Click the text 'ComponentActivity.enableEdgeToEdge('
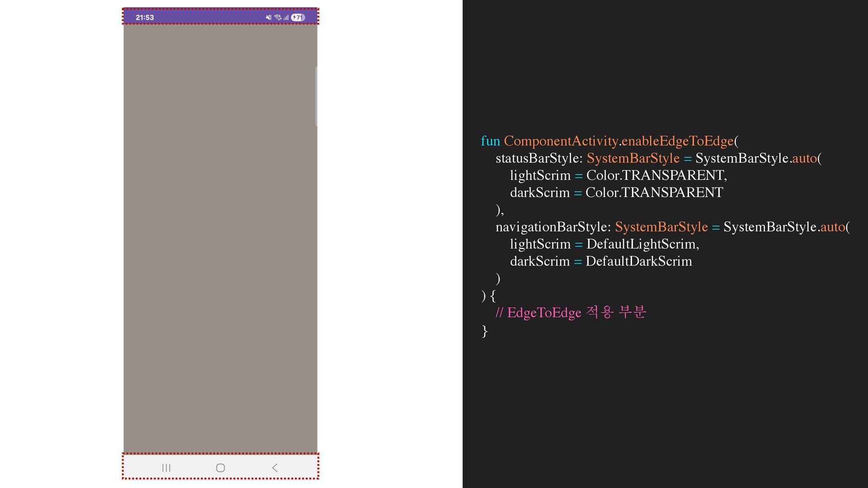 pyautogui.click(x=621, y=141)
